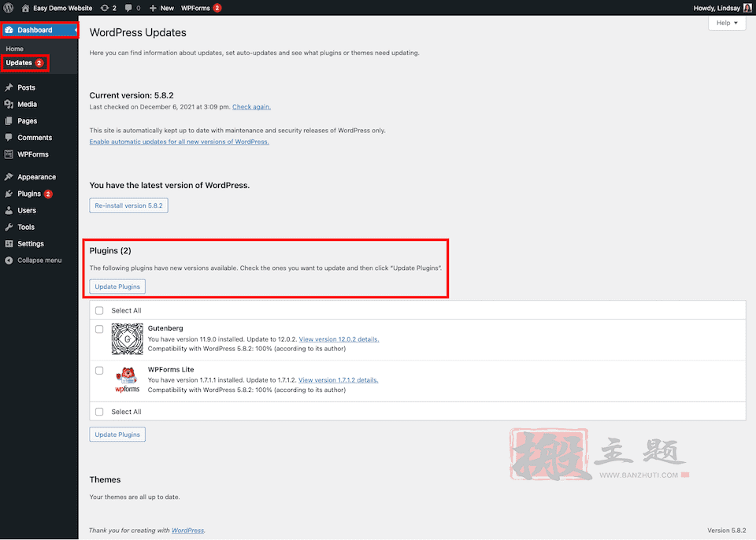Screen dimensions: 756x540
Task: Open the Posts menu
Action: coord(27,87)
